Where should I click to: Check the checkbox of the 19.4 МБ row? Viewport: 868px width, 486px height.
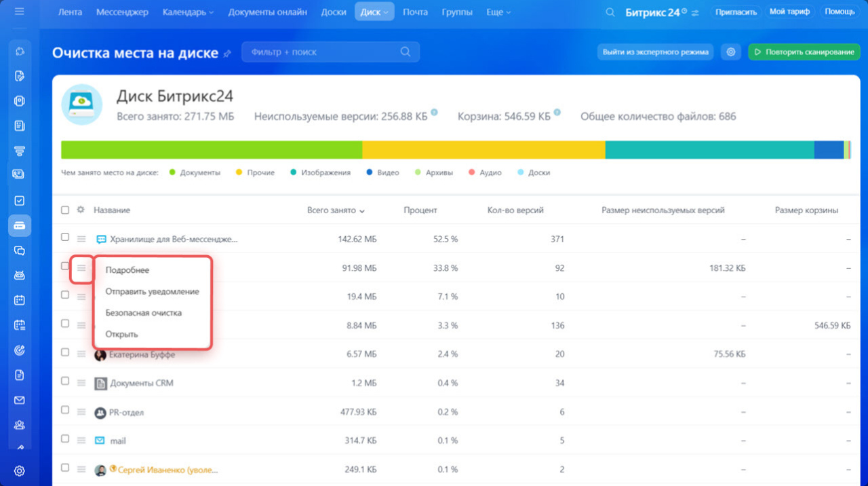pos(65,295)
